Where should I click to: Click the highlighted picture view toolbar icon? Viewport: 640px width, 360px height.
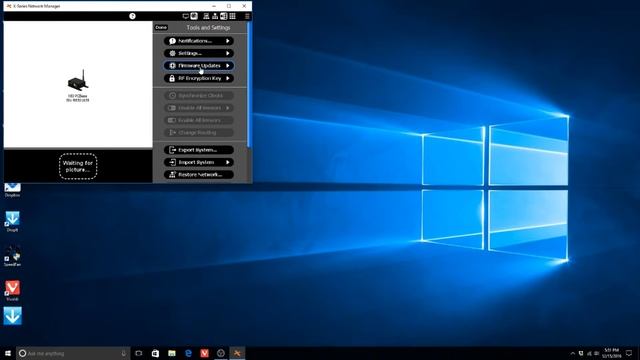click(194, 16)
